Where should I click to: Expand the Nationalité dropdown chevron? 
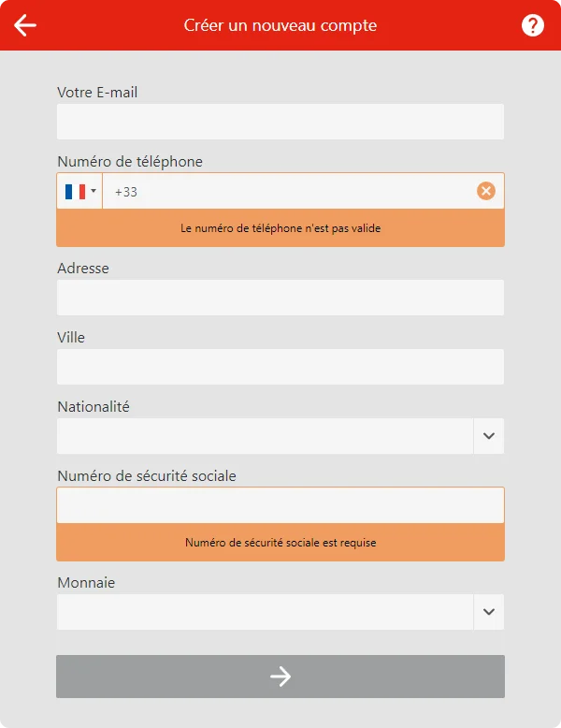[x=488, y=436]
